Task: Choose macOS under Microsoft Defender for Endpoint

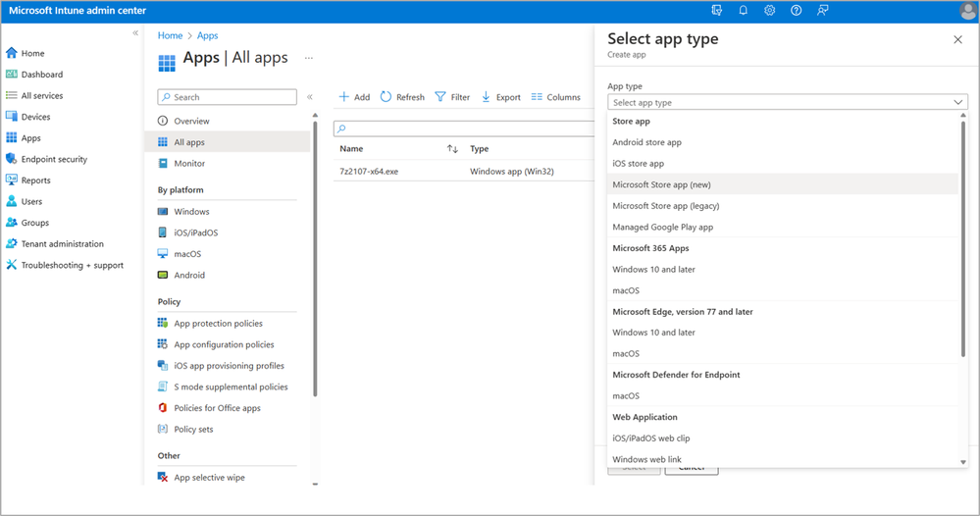Action: (783, 395)
